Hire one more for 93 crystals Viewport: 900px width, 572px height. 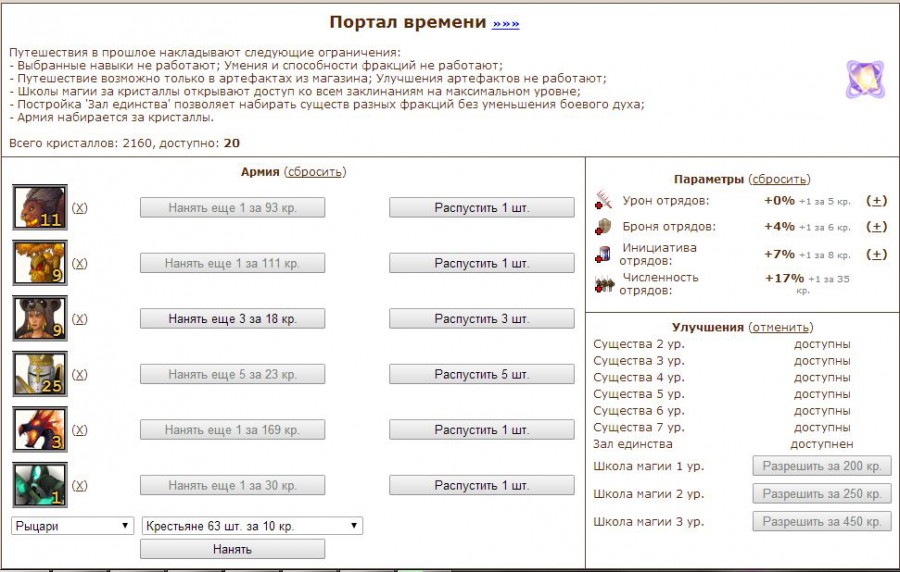232,208
